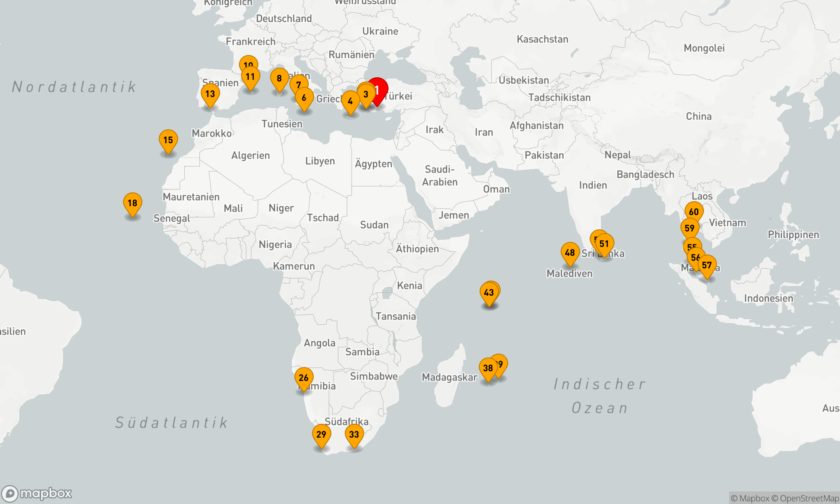This screenshot has height=504, width=840.
Task: Select marker 51 at Sri Lanka
Action: tap(605, 244)
